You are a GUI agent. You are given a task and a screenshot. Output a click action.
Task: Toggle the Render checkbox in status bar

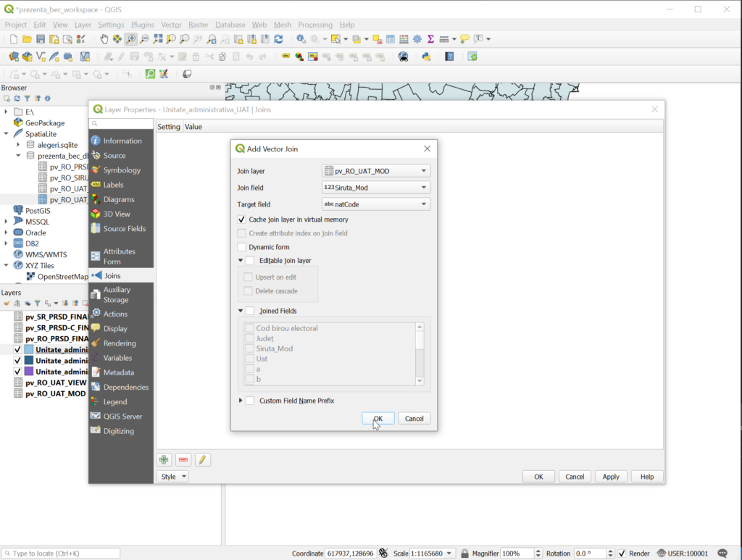(x=622, y=553)
